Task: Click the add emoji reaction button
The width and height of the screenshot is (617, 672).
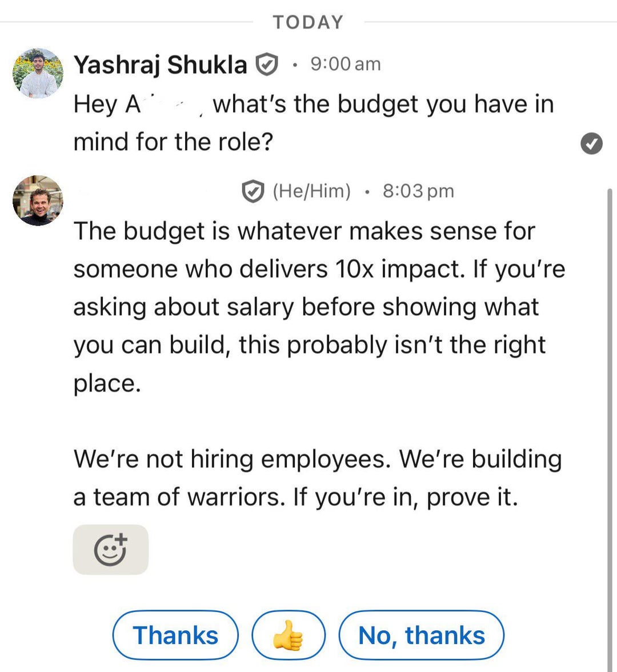Action: click(110, 549)
